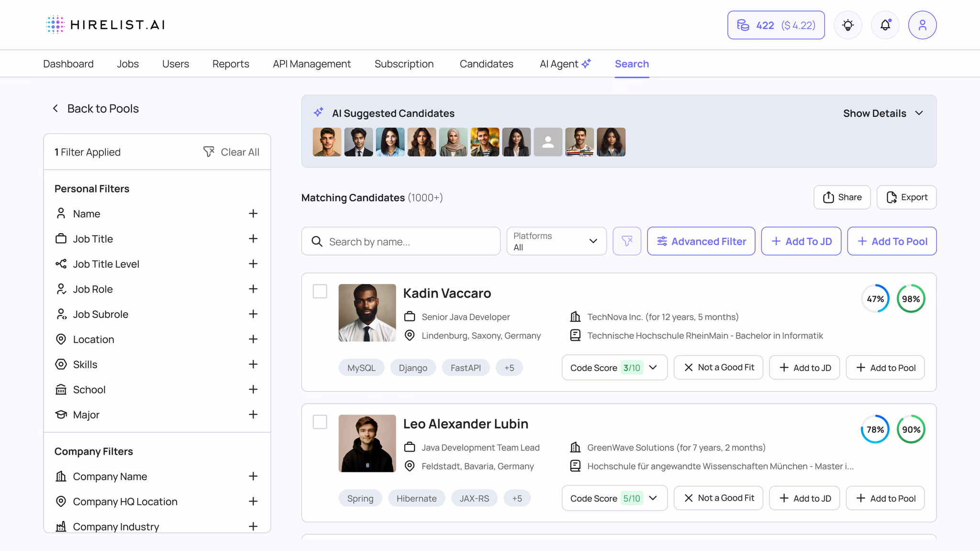Viewport: 980px width, 551px height.
Task: Click Kadin Vaccaro's 98% match score ring
Action: pos(911,299)
